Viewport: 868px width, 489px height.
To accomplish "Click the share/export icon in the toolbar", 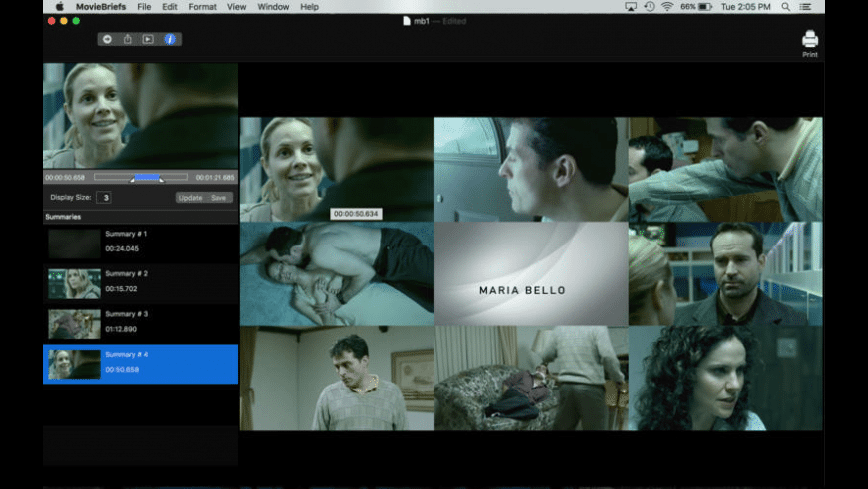I will point(128,39).
